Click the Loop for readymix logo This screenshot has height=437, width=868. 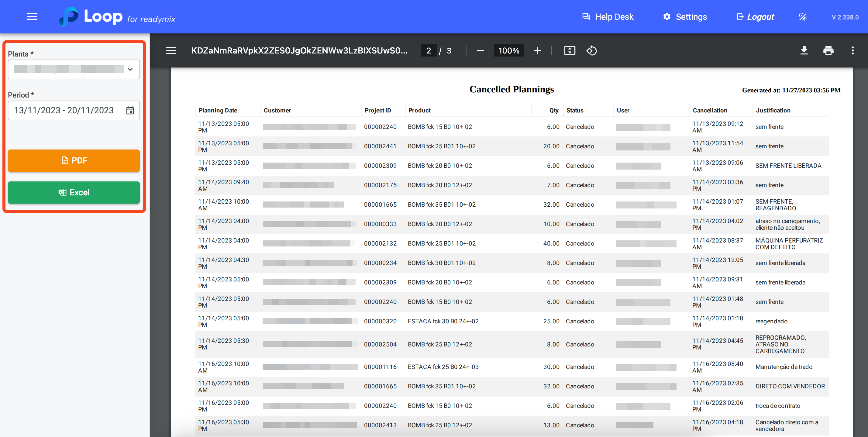click(117, 17)
